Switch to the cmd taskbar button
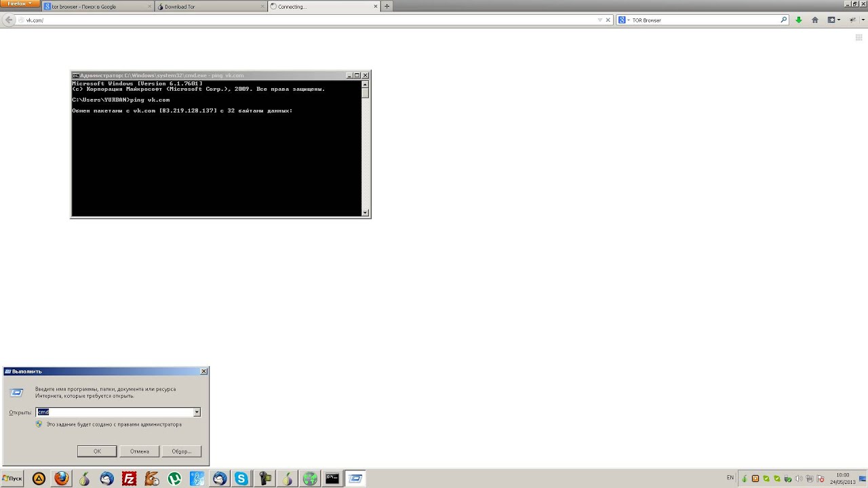The height and width of the screenshot is (488, 868). click(332, 479)
